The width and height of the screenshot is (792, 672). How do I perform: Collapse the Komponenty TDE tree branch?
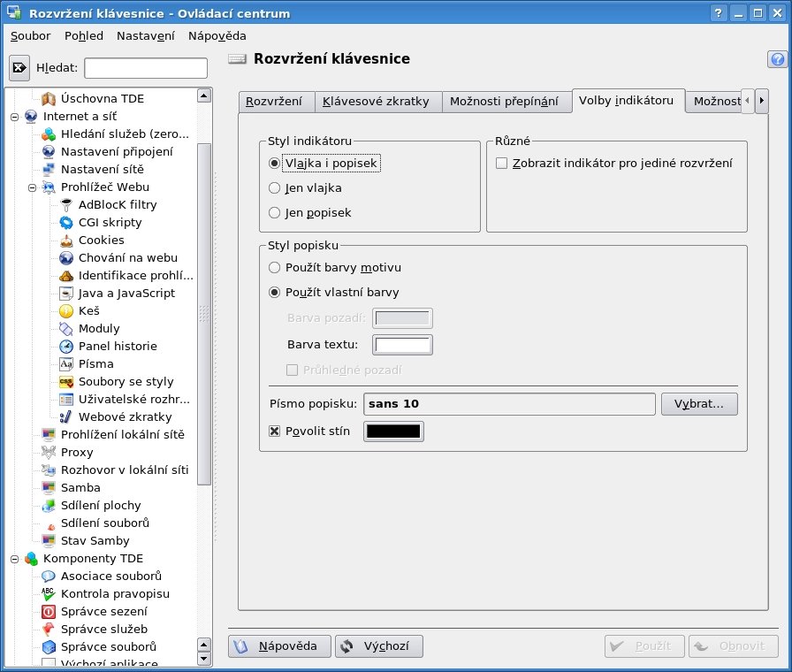click(15, 559)
